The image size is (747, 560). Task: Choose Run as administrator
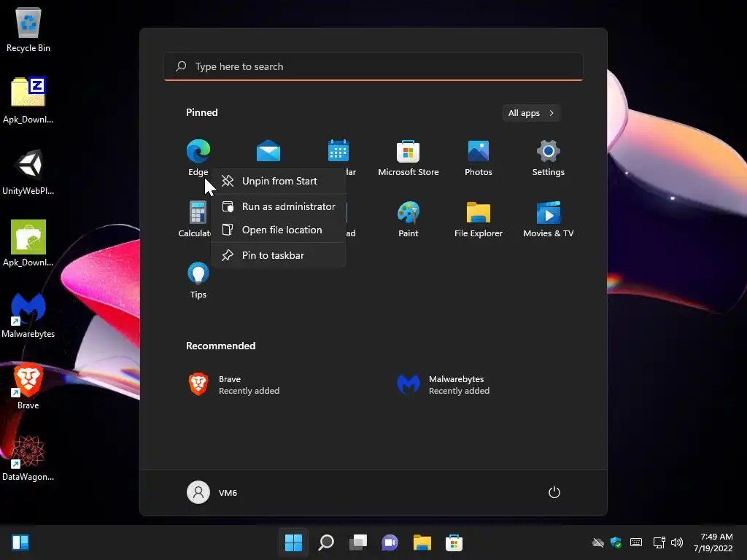click(279, 206)
